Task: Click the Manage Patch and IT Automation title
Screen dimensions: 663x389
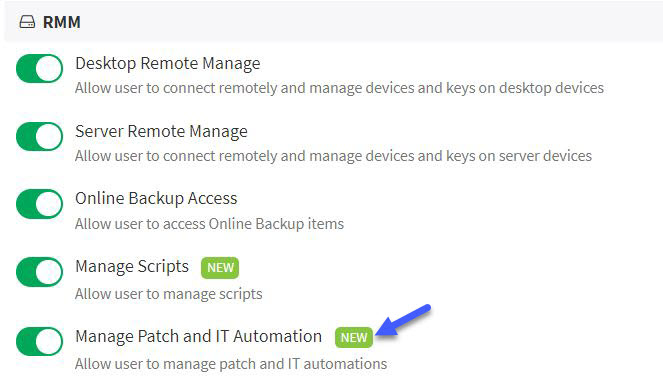Action: (x=198, y=337)
